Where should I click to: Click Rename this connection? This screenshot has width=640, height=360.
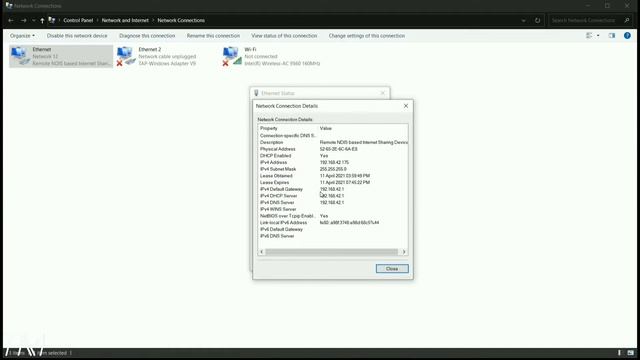[x=213, y=36]
